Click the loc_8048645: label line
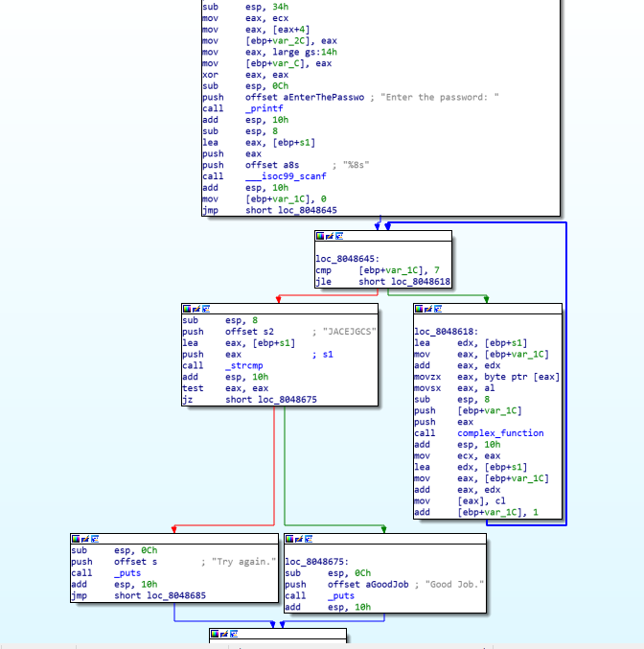The width and height of the screenshot is (644, 649). pos(347,259)
